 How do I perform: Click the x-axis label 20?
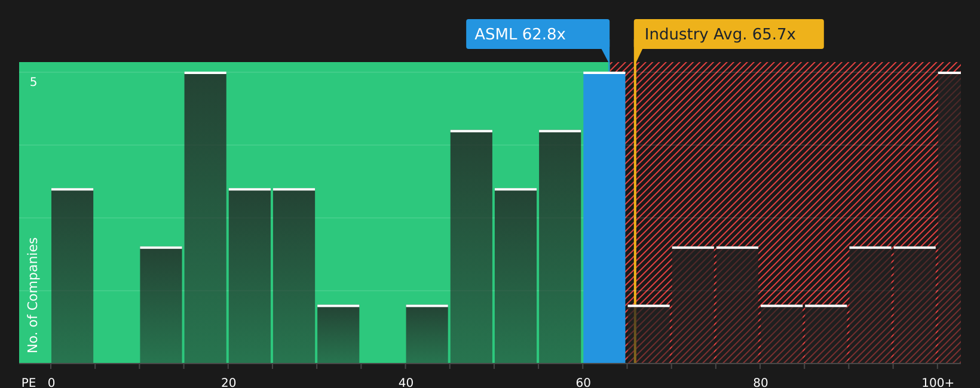[229, 383]
